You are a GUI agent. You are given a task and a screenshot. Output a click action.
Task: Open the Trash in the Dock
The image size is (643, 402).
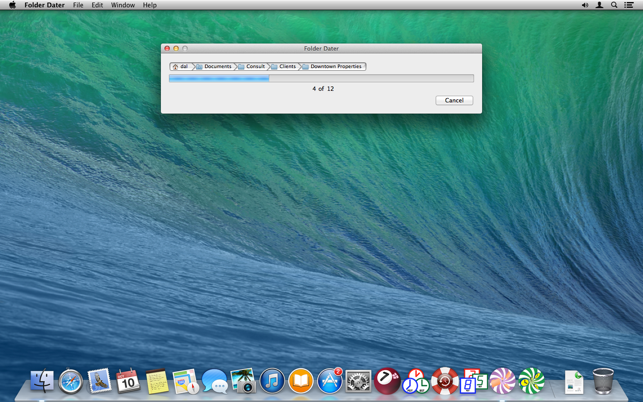[x=603, y=381]
